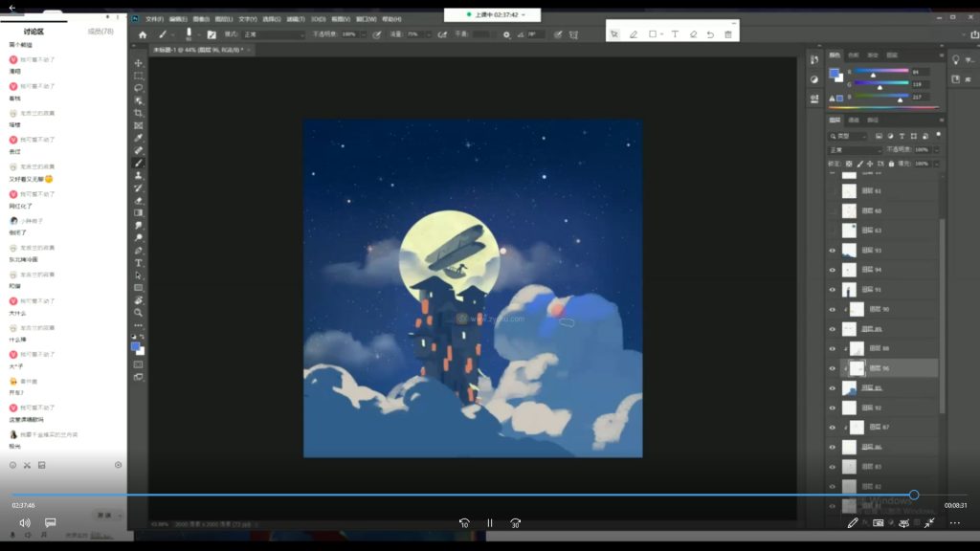Open the layer blend mode dropdown

pos(855,150)
